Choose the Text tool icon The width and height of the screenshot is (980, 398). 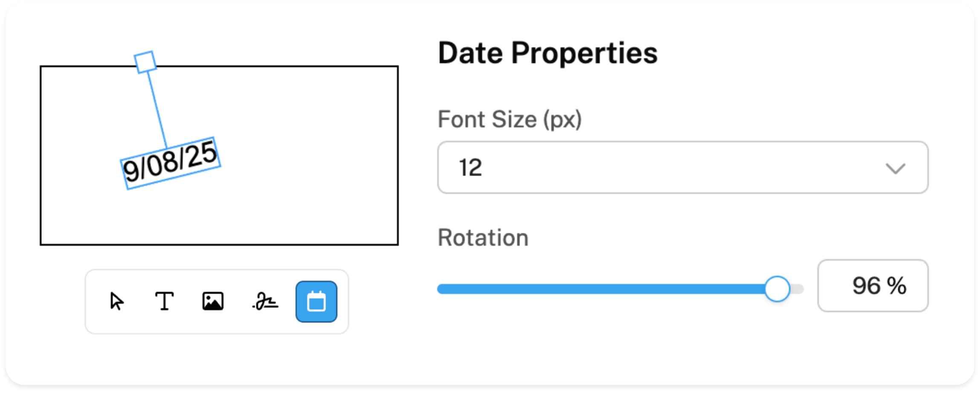(x=164, y=301)
